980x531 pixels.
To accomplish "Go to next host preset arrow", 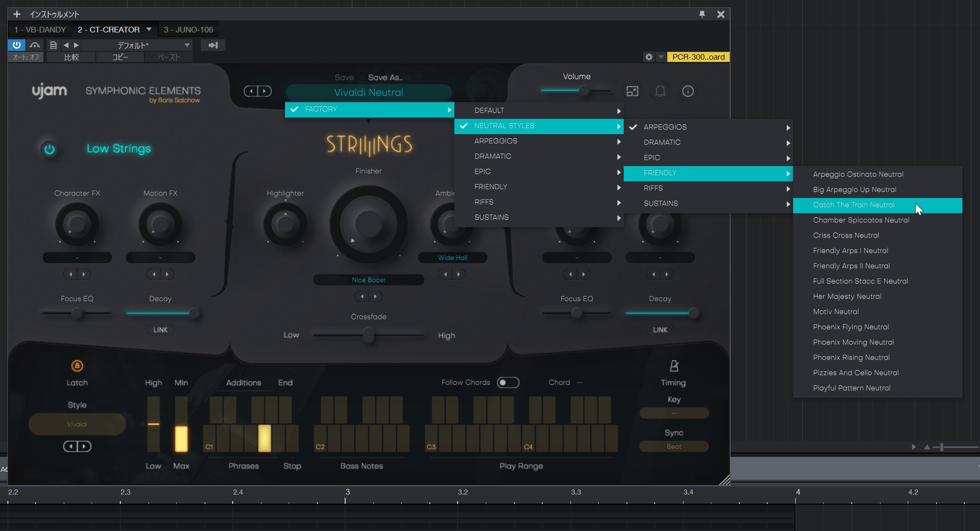I will pyautogui.click(x=76, y=45).
